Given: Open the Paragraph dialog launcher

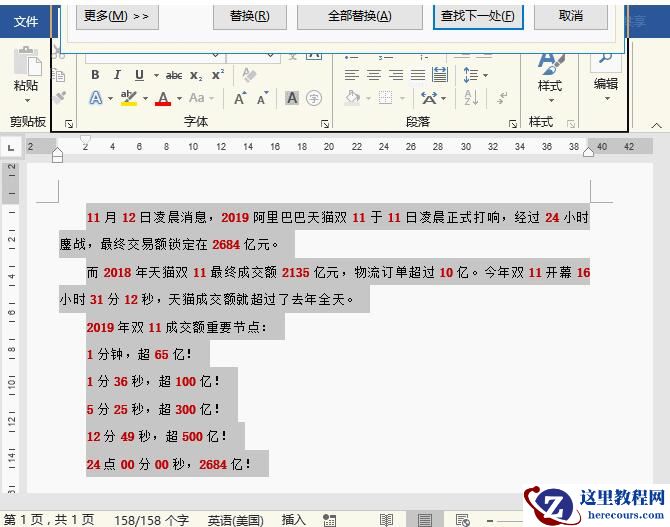Looking at the screenshot, I should pyautogui.click(x=513, y=124).
